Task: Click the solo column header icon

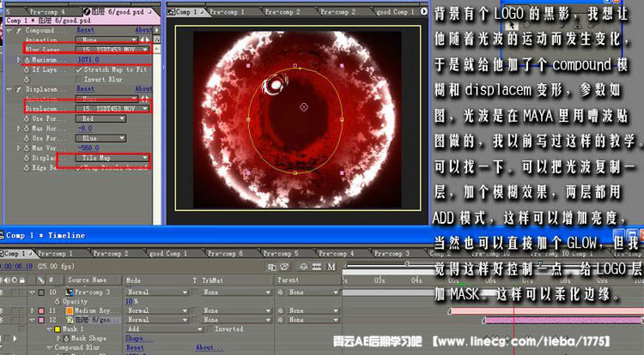Action: pos(15,280)
